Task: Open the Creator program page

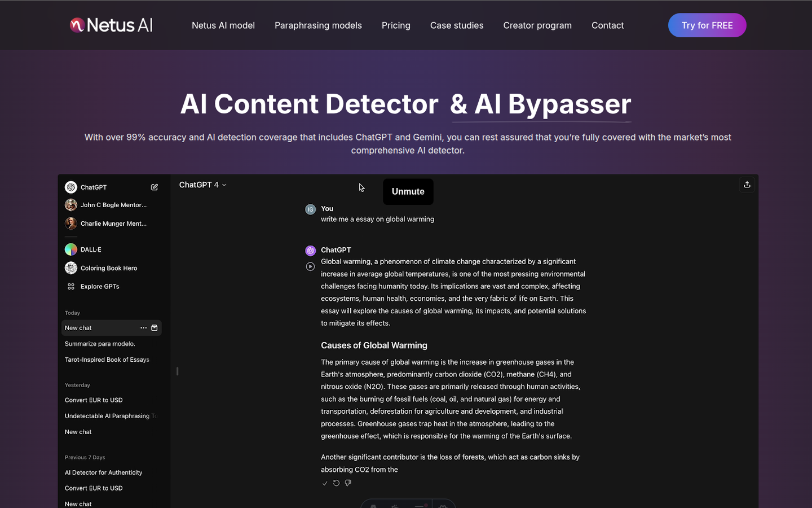Action: tap(537, 25)
